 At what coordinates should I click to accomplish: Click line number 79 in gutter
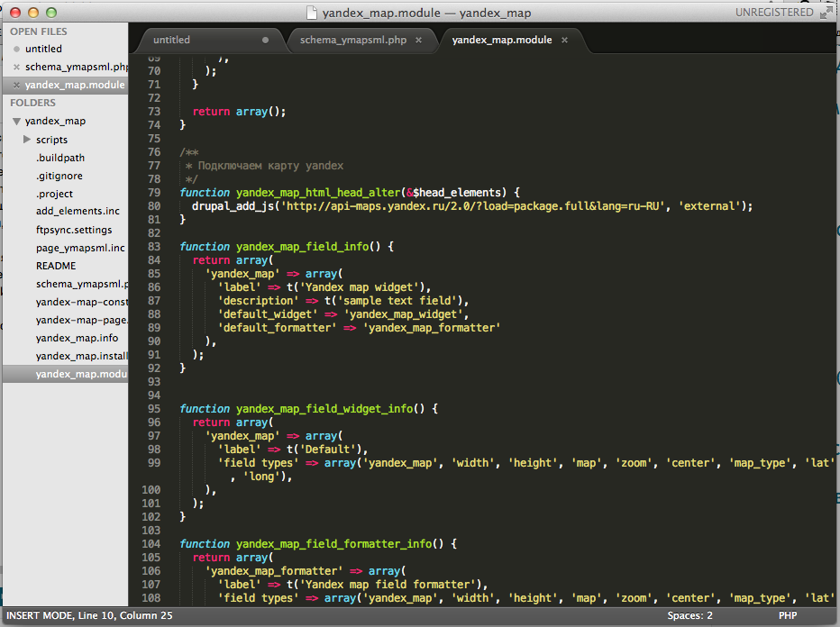[x=154, y=192]
